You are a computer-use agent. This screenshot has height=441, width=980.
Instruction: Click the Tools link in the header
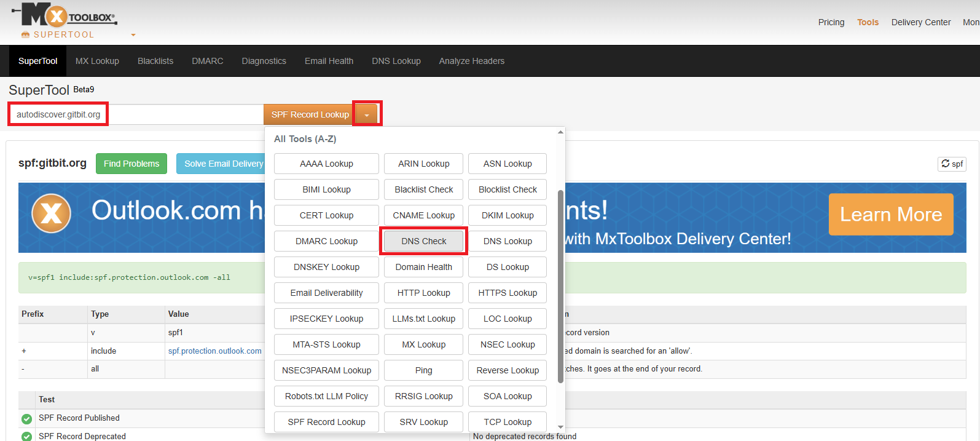click(868, 22)
